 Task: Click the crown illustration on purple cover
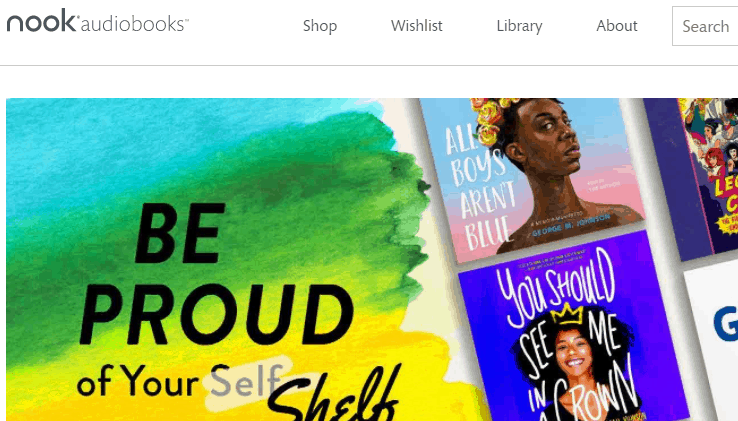568,315
